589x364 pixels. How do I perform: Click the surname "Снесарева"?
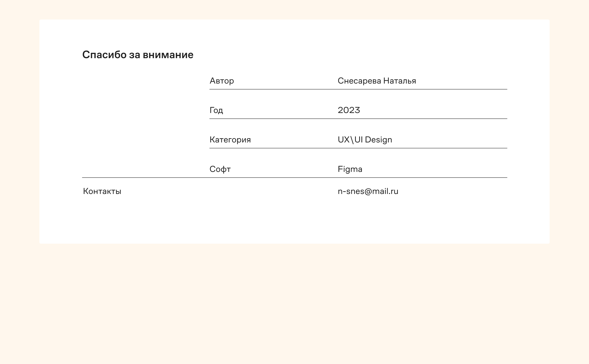[x=359, y=81]
